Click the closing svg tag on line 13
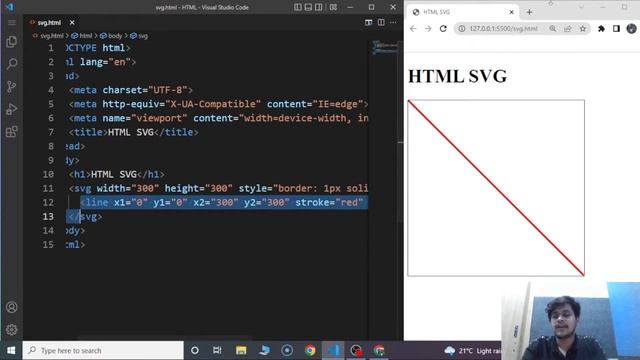This screenshot has height=360, width=640. 85,217
